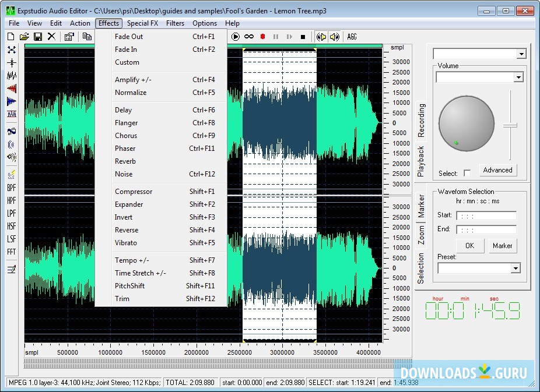This screenshot has width=540, height=392.
Task: Click the speaker noise effect icon
Action: pyautogui.click(x=12, y=157)
